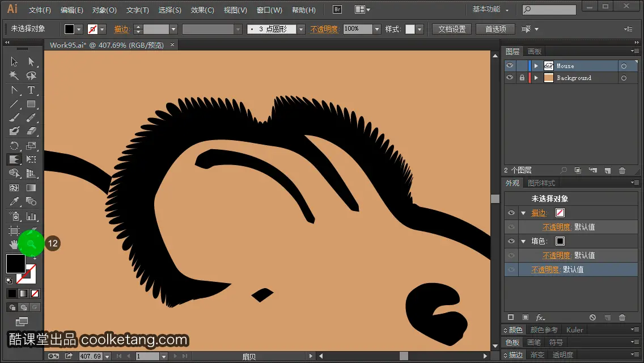The width and height of the screenshot is (644, 363).
Task: Open the zoom level dropdown at 407.69
Action: tap(107, 356)
